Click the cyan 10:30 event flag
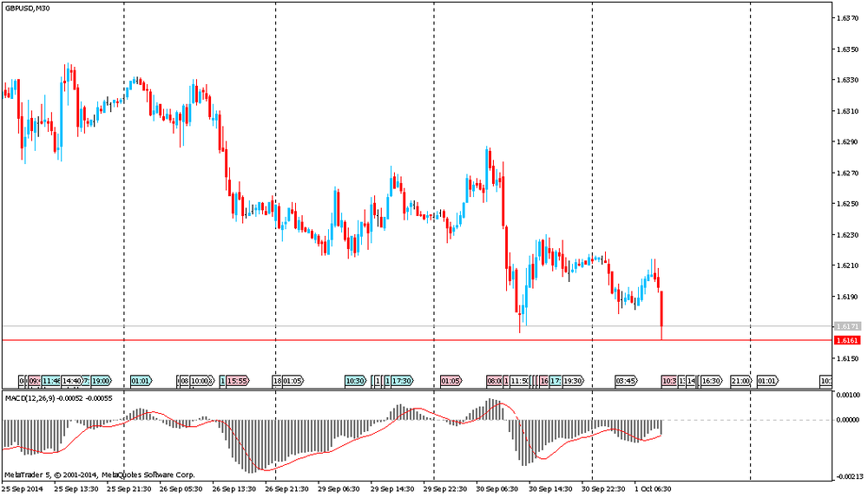868x498 pixels. coord(355,381)
